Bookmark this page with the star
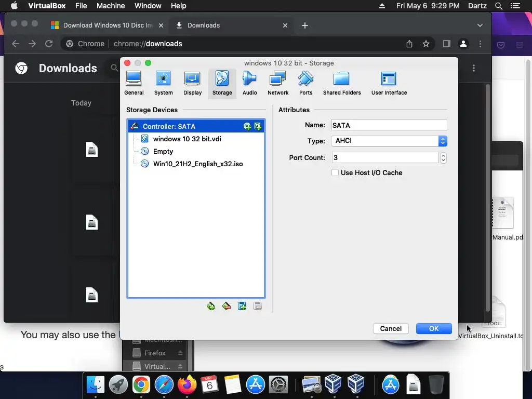The width and height of the screenshot is (532, 399). coord(426,44)
